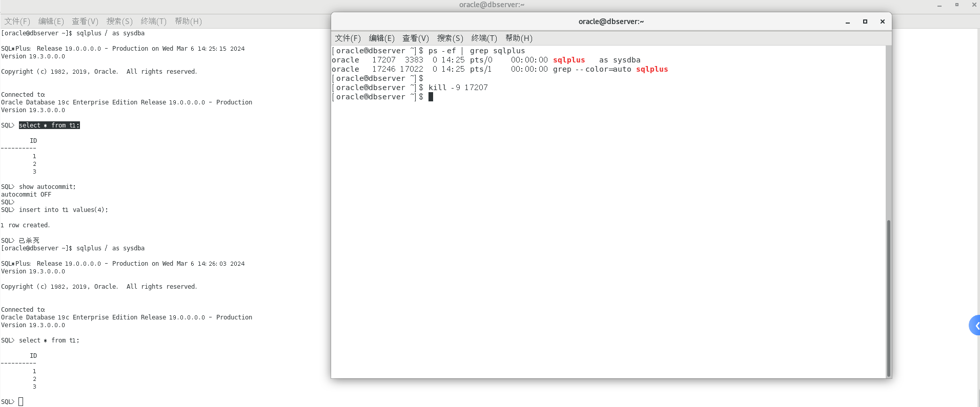Click the front terminal vertical scrollbar
Image resolution: width=980 pixels, height=407 pixels.
click(x=889, y=298)
